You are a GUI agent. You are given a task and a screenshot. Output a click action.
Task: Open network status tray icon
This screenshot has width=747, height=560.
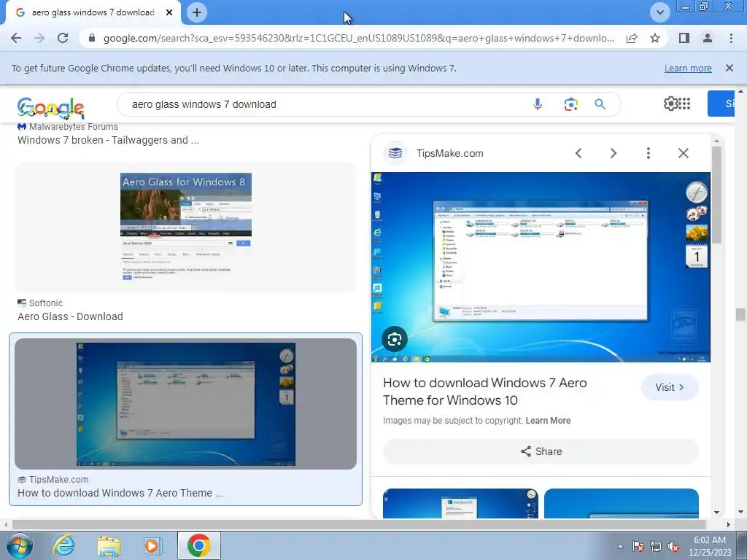pyautogui.click(x=656, y=546)
